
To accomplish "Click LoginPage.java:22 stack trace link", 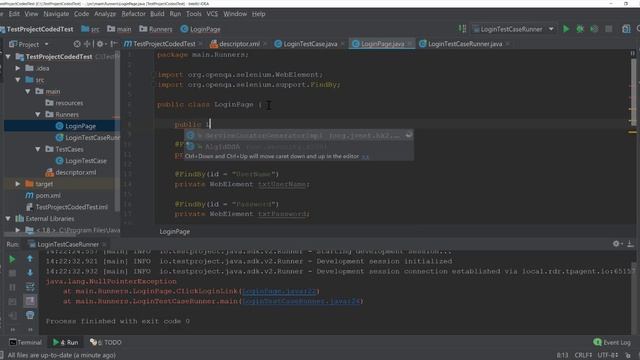I will click(279, 291).
